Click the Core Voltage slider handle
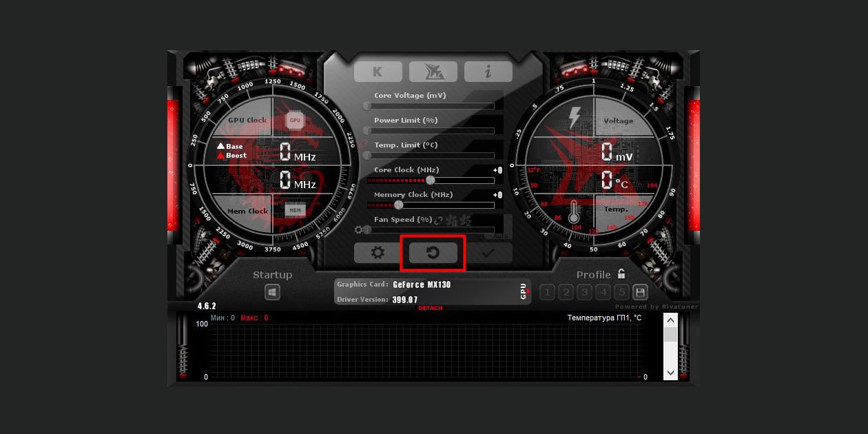This screenshot has height=434, width=868. coord(367,106)
